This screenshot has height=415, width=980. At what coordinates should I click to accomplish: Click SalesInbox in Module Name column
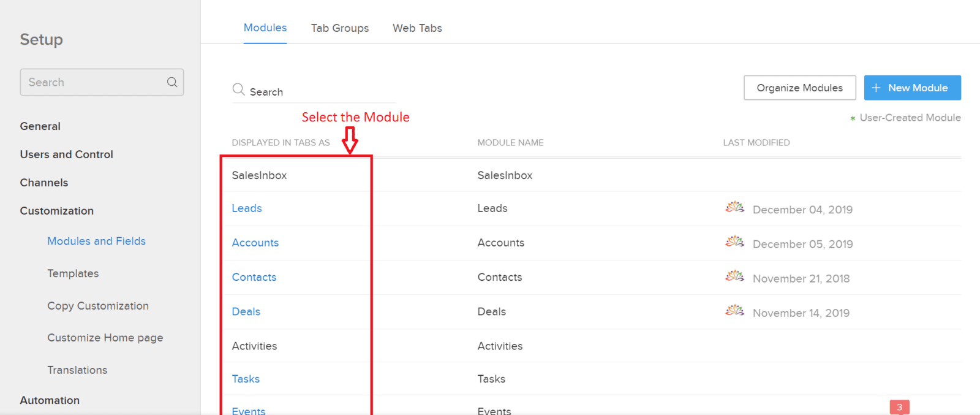click(x=505, y=175)
